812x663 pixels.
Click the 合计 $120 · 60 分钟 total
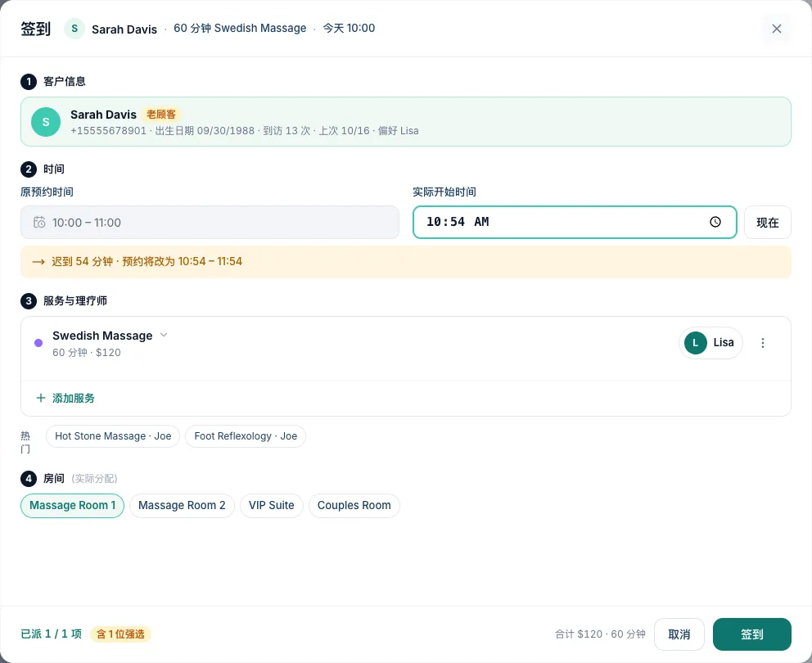click(600, 634)
